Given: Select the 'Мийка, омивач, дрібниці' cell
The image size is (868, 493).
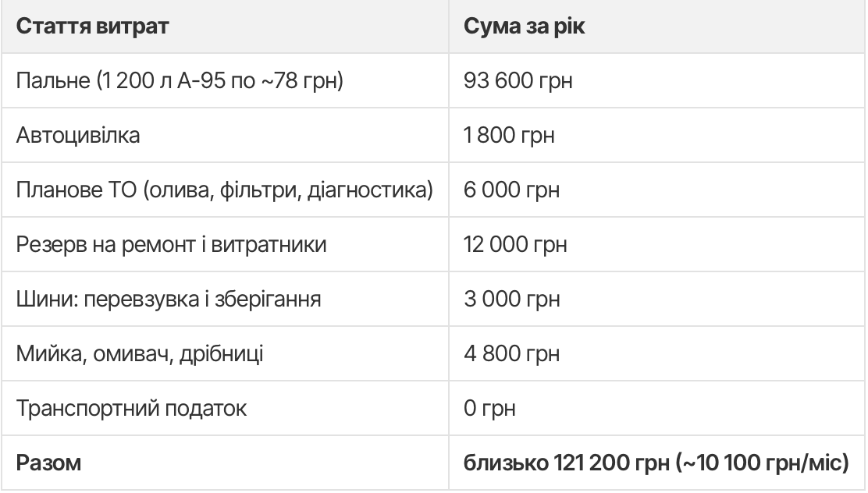Looking at the screenshot, I should pyautogui.click(x=225, y=353).
